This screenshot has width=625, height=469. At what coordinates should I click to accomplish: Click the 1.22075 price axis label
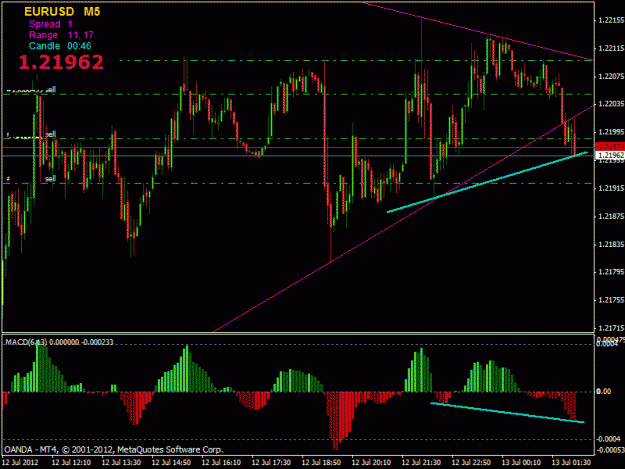click(x=611, y=76)
